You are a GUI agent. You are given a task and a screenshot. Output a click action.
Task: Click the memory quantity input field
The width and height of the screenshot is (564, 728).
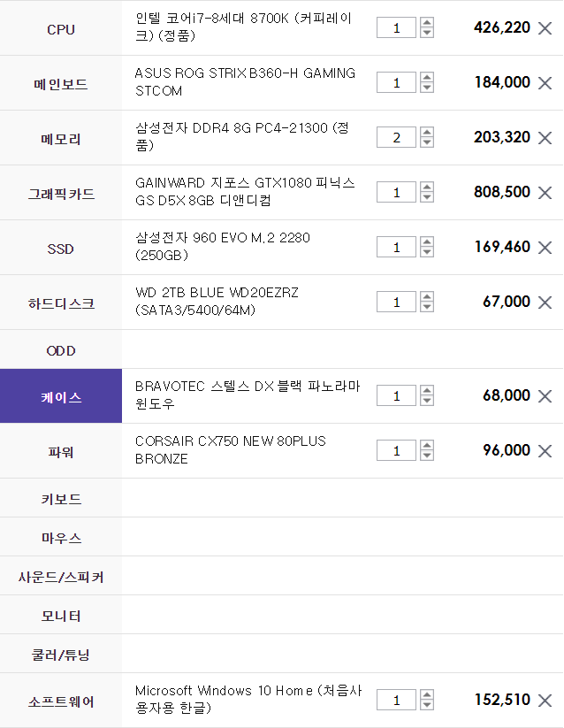point(396,137)
